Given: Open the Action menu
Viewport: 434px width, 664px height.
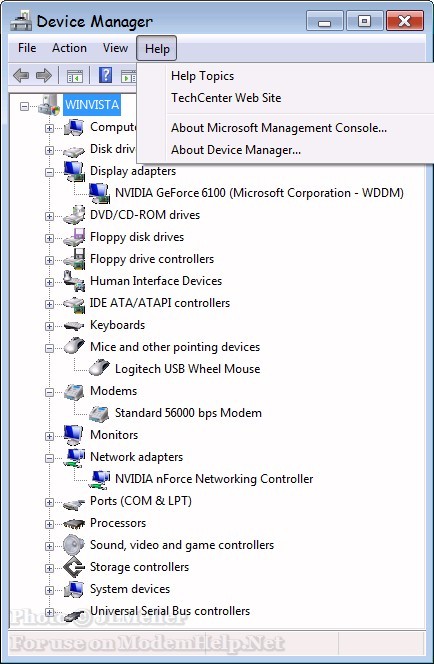Looking at the screenshot, I should (x=69, y=48).
